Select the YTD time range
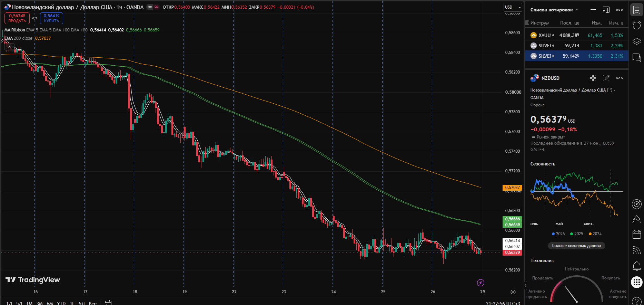Screen dimensions: 644x305 (61, 303)
